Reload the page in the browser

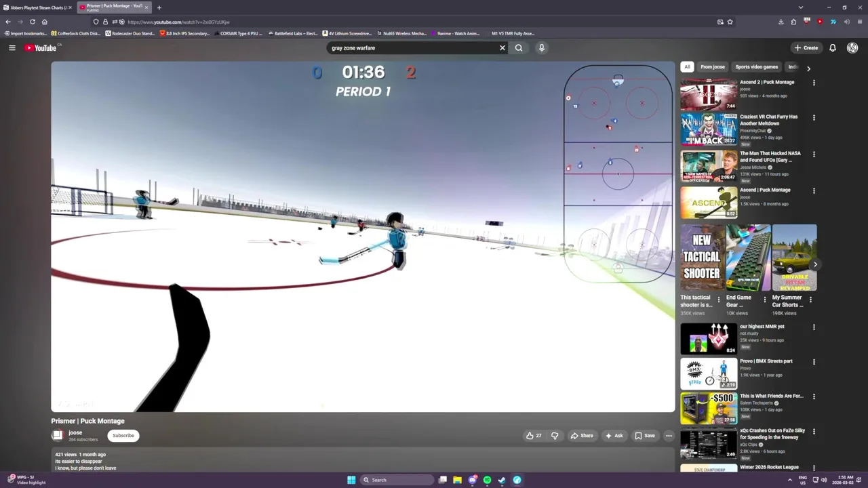[x=33, y=22]
